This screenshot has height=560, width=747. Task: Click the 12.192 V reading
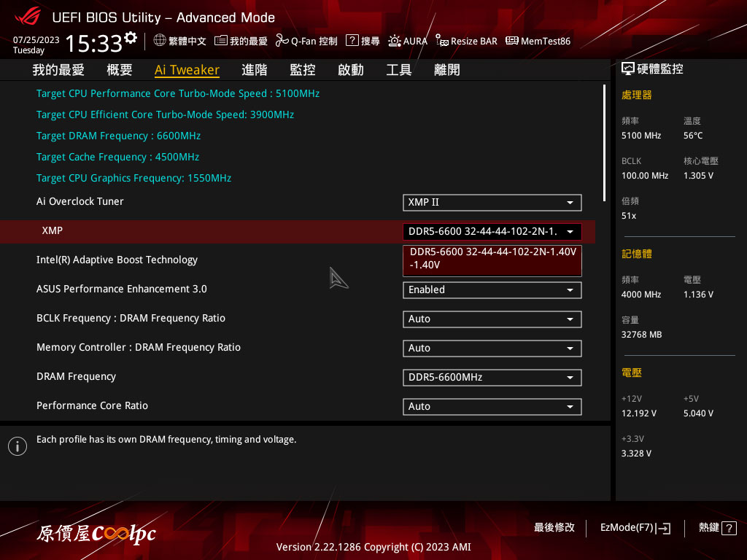[639, 413]
